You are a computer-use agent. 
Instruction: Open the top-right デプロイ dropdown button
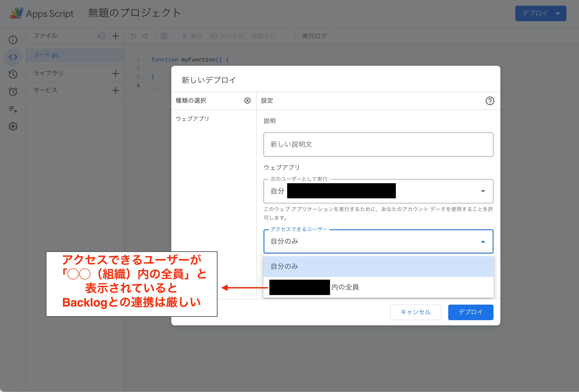tap(541, 13)
